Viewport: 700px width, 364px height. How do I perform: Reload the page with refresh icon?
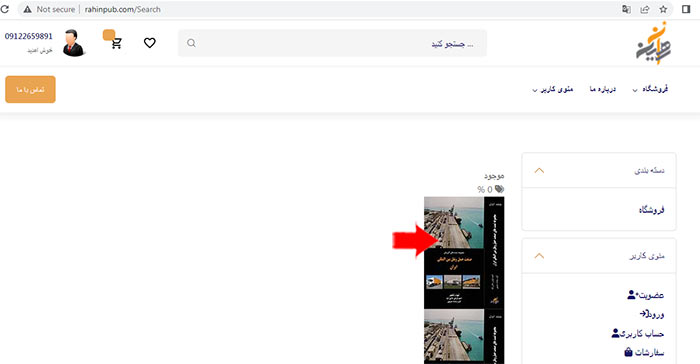click(4, 9)
